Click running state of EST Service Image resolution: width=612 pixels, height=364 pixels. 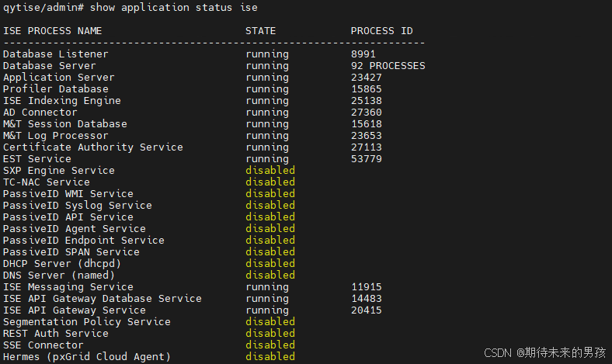point(267,159)
